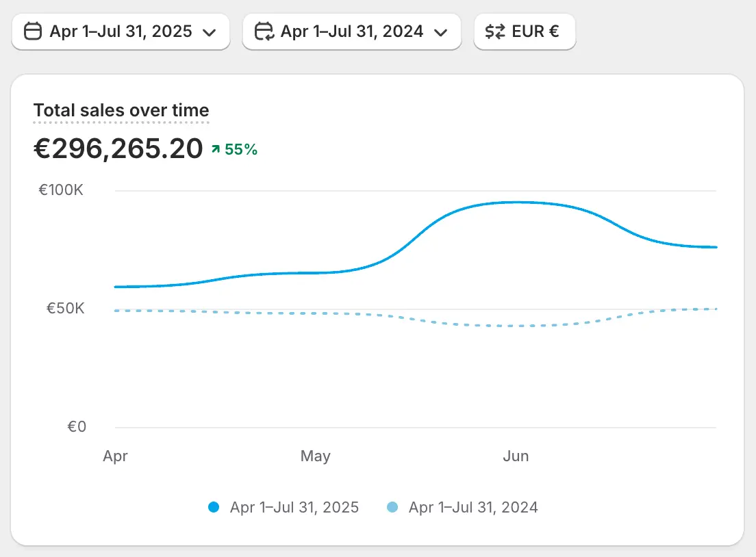Screen dimensions: 756x557
Task: Click the currency exchange arrows icon
Action: coord(494,31)
